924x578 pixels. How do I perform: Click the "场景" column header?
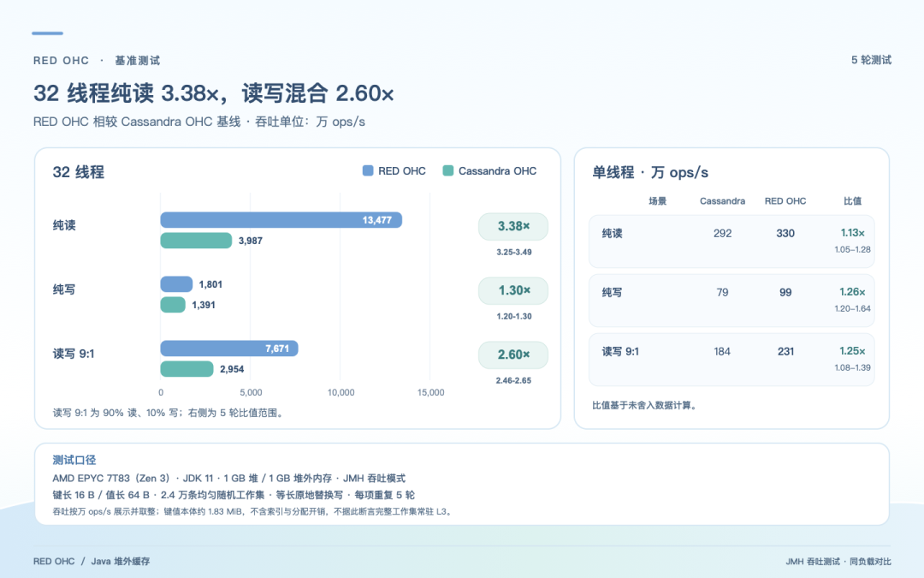[x=658, y=201]
